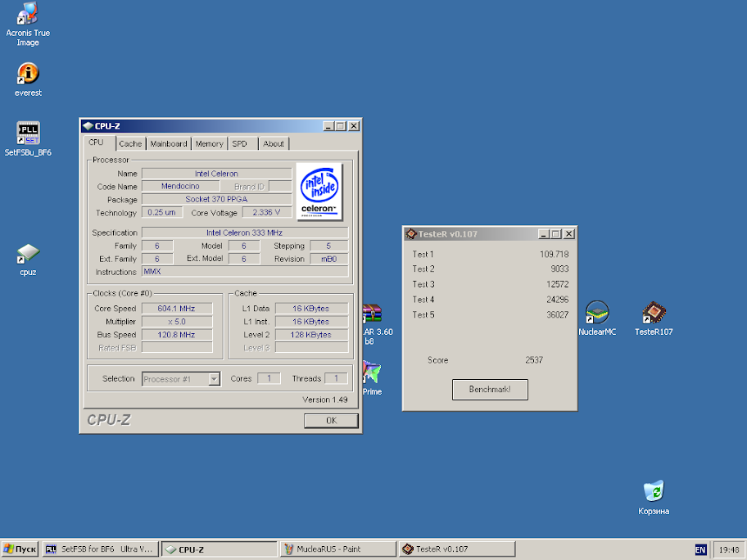Expand the Processor #1 selection dropdown
Viewport: 747px width, 560px height.
215,379
